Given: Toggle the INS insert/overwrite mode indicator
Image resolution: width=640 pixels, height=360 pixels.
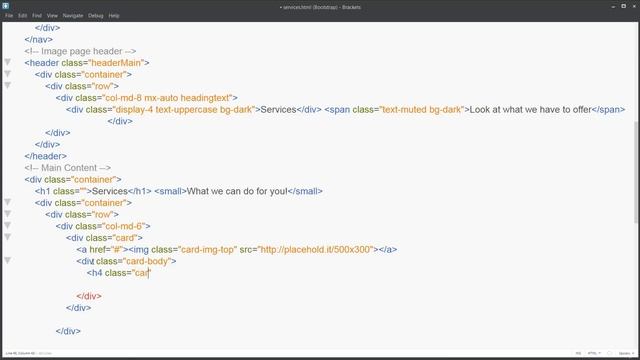Looking at the screenshot, I should pos(578,353).
